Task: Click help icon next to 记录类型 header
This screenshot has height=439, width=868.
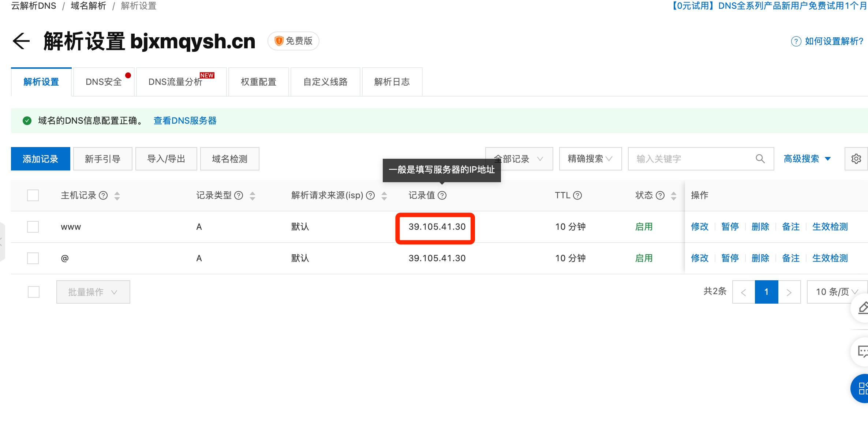Action: (239, 195)
